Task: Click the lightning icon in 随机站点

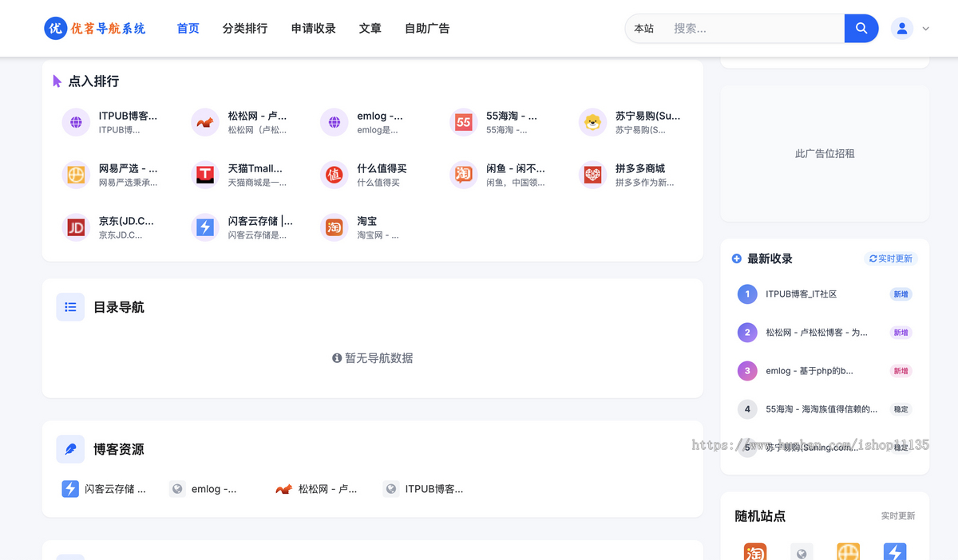Action: [x=895, y=552]
